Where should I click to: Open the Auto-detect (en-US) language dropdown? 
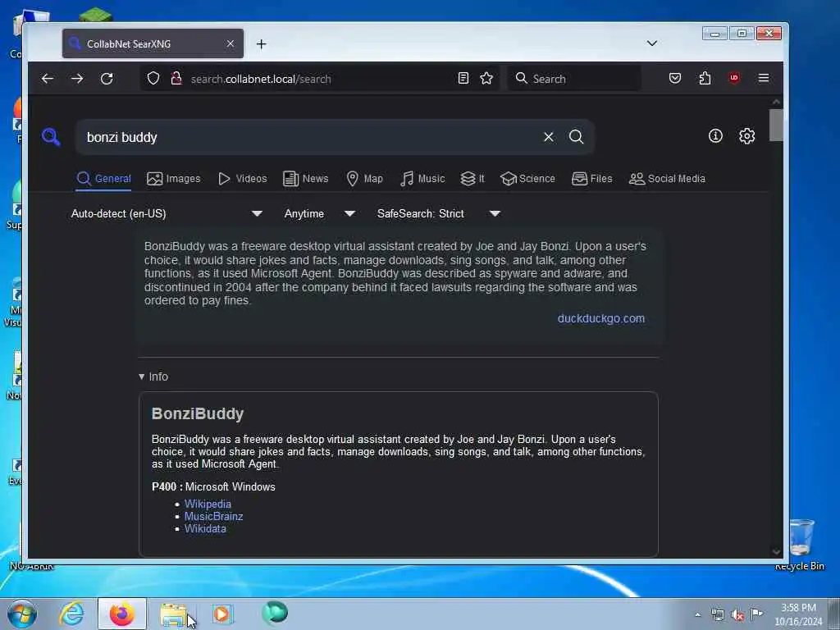167,214
